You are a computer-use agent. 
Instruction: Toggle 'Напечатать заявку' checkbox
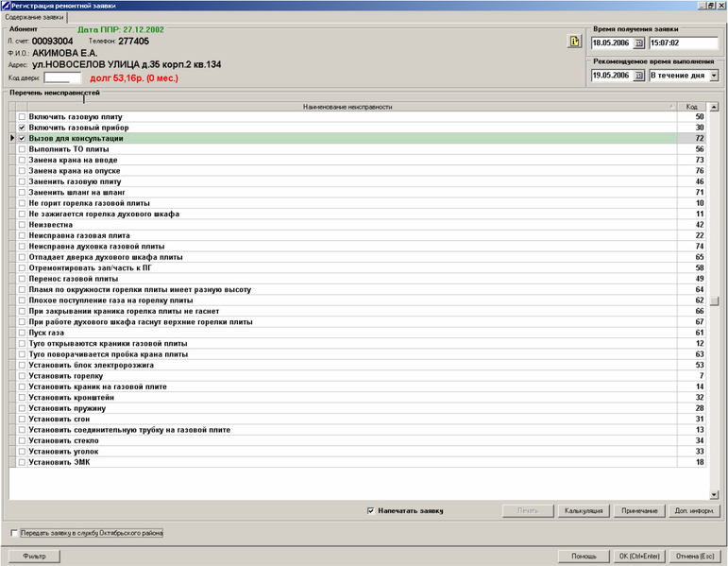370,511
